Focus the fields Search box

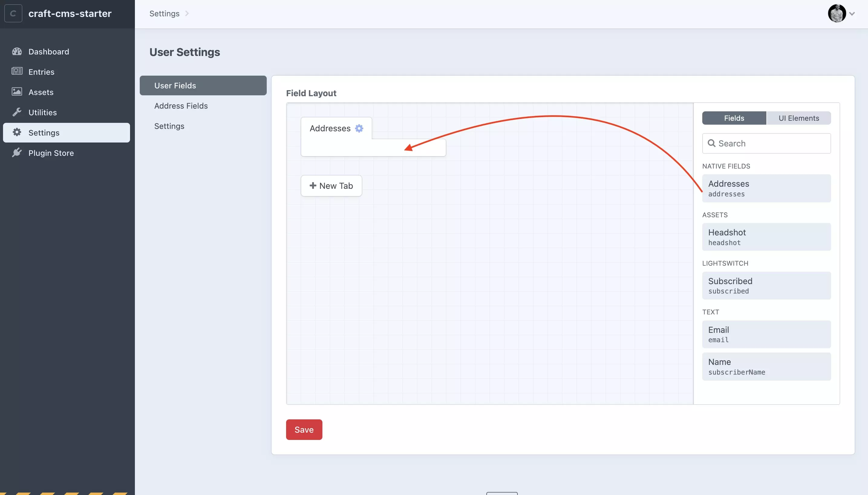point(766,143)
